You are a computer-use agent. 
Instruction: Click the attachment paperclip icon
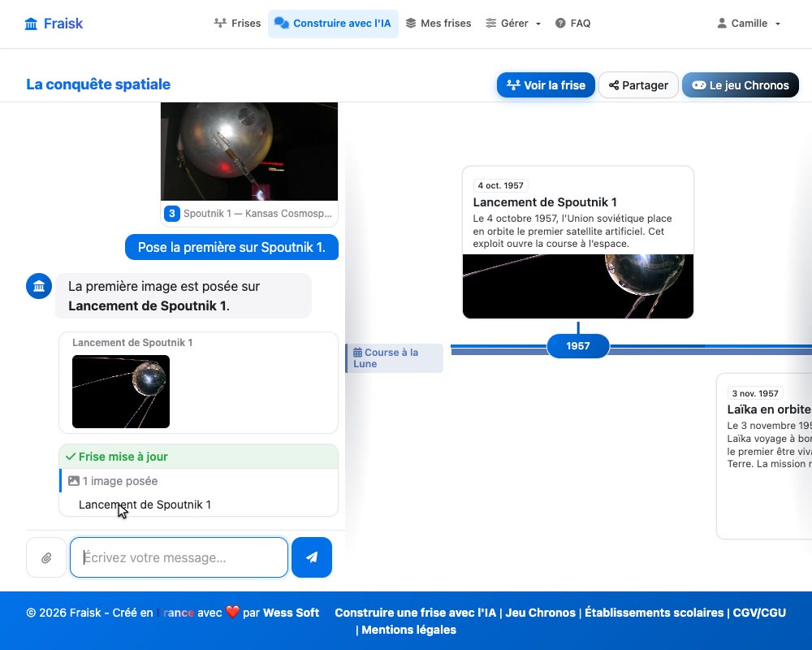click(46, 557)
